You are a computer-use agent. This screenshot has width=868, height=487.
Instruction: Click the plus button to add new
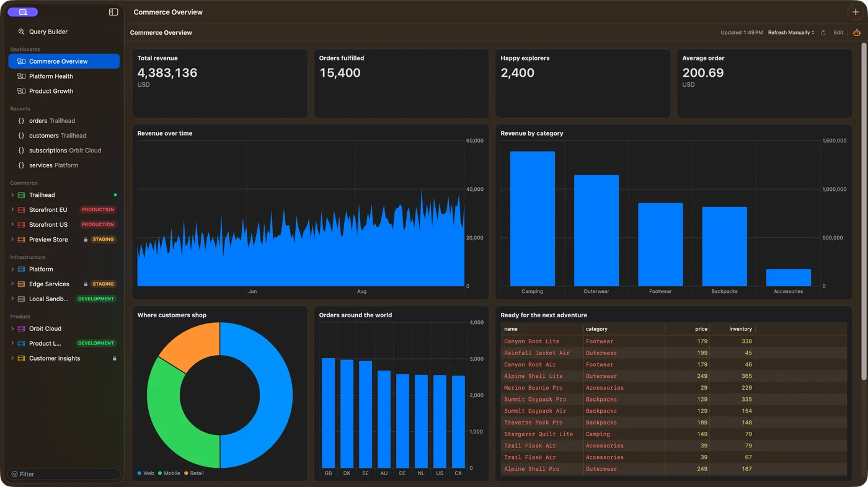click(856, 12)
